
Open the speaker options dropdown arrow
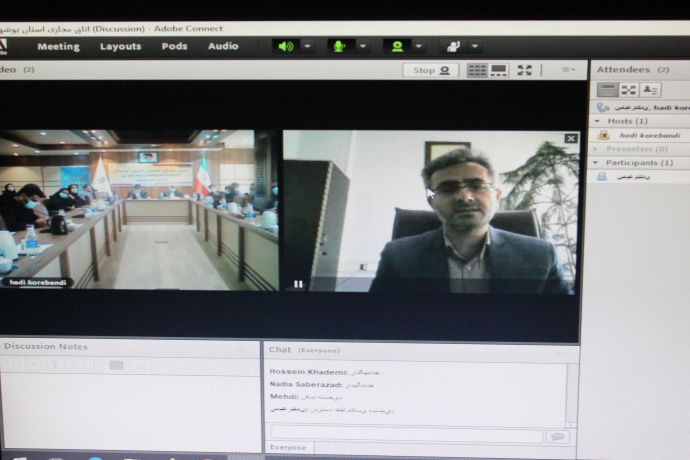tap(308, 46)
